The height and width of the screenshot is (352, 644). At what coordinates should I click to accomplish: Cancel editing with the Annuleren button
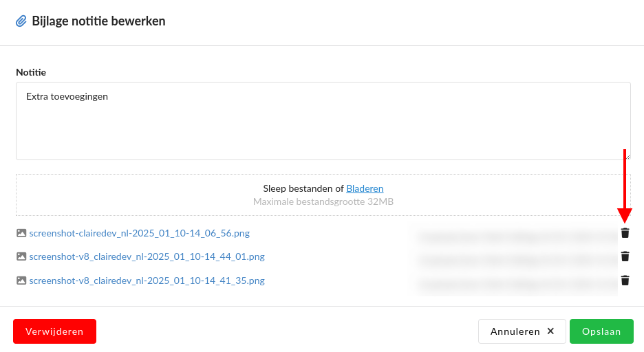click(522, 331)
